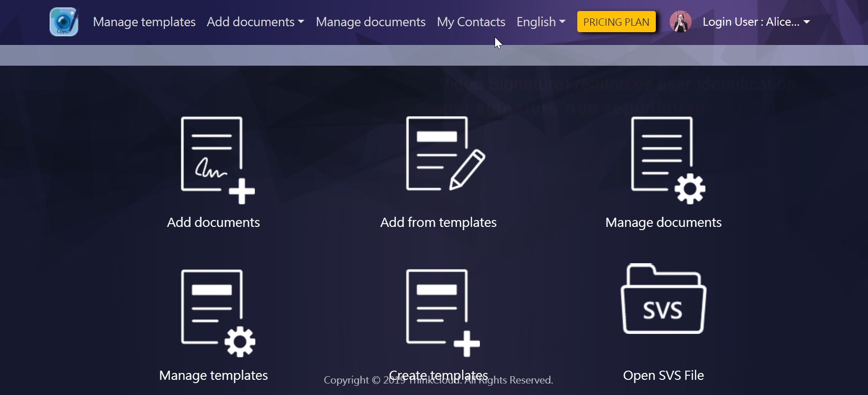Image resolution: width=868 pixels, height=395 pixels.
Task: Expand the Login User Alice dropdown
Action: pos(756,22)
